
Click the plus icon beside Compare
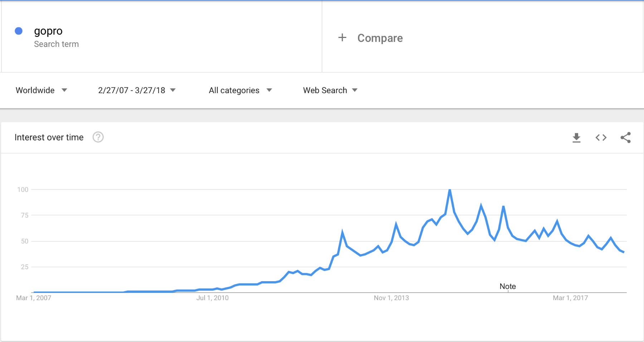pyautogui.click(x=342, y=38)
